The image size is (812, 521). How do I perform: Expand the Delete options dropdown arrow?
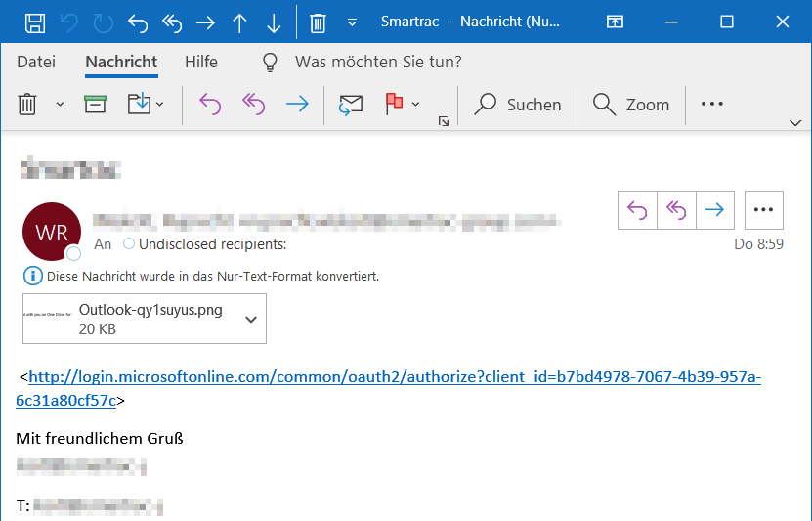[x=60, y=104]
